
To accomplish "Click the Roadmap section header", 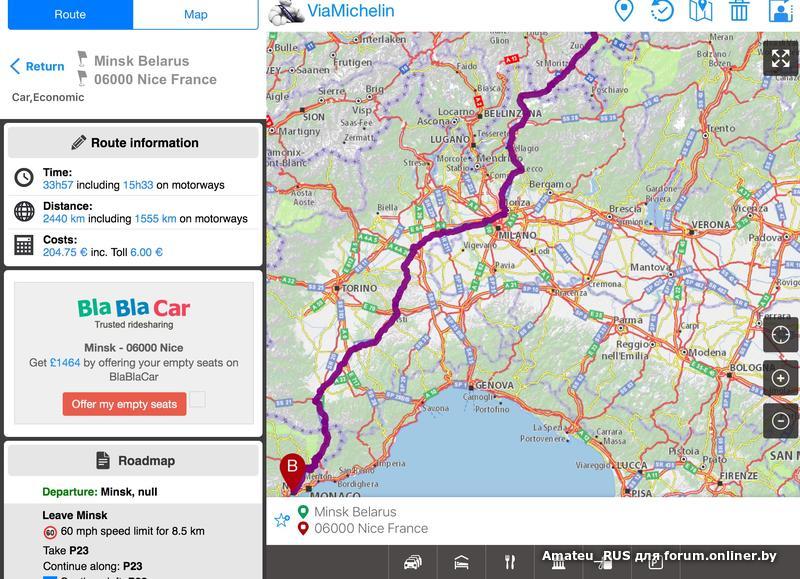I will tap(133, 460).
